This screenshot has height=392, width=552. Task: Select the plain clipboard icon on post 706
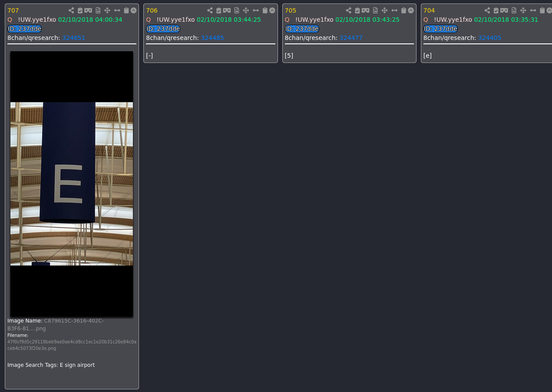[265, 10]
